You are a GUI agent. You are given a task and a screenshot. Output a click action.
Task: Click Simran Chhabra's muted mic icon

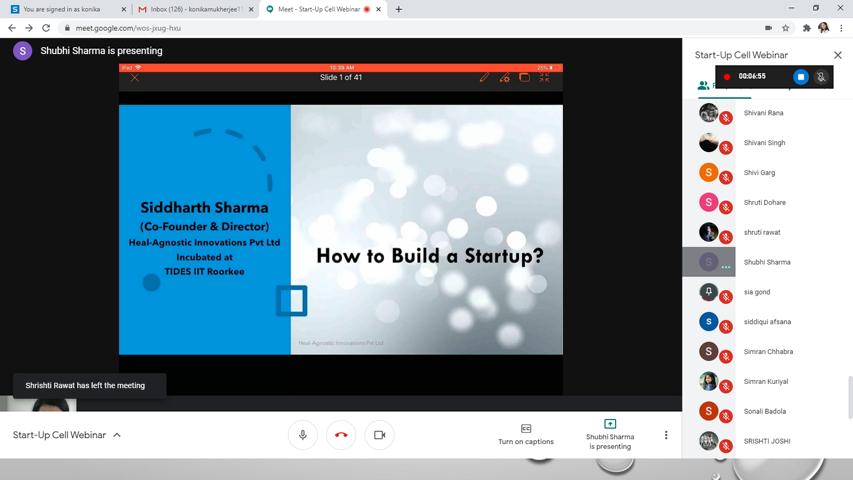(726, 357)
